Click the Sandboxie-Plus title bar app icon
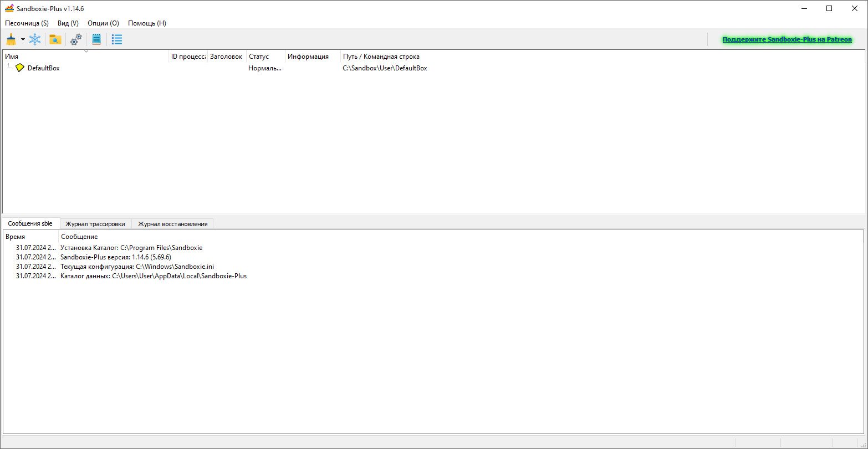The width and height of the screenshot is (868, 449). tap(9, 8)
